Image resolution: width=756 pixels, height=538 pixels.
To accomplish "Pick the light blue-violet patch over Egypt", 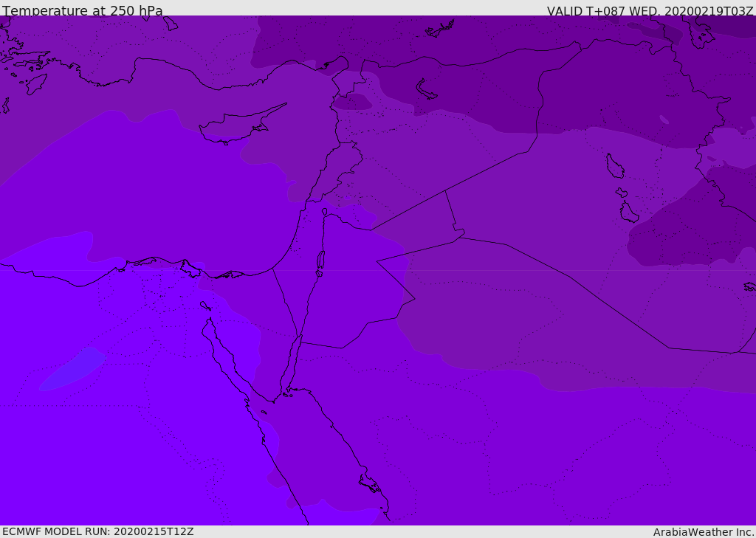I will (72, 369).
